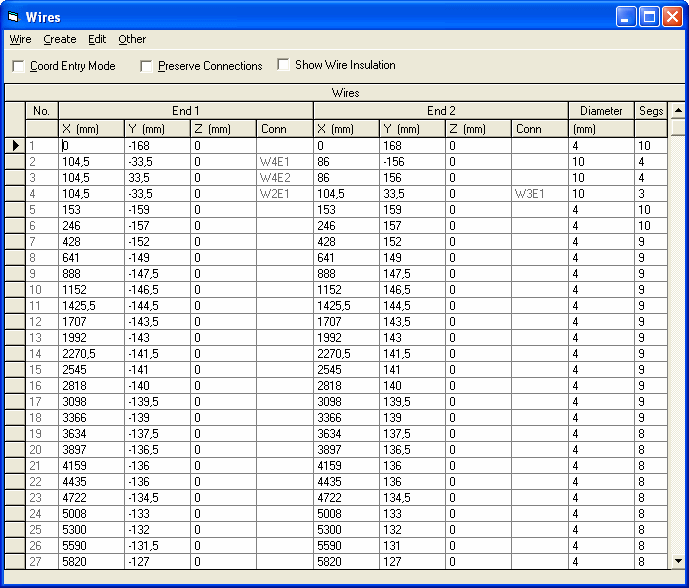Click Diameter value 10 in wire 2
Screen dimensions: 689x588
[x=601, y=162]
